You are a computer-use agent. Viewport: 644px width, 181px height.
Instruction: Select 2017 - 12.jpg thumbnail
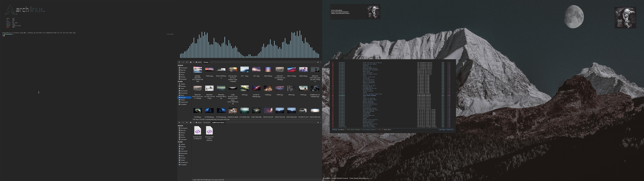[245, 69]
